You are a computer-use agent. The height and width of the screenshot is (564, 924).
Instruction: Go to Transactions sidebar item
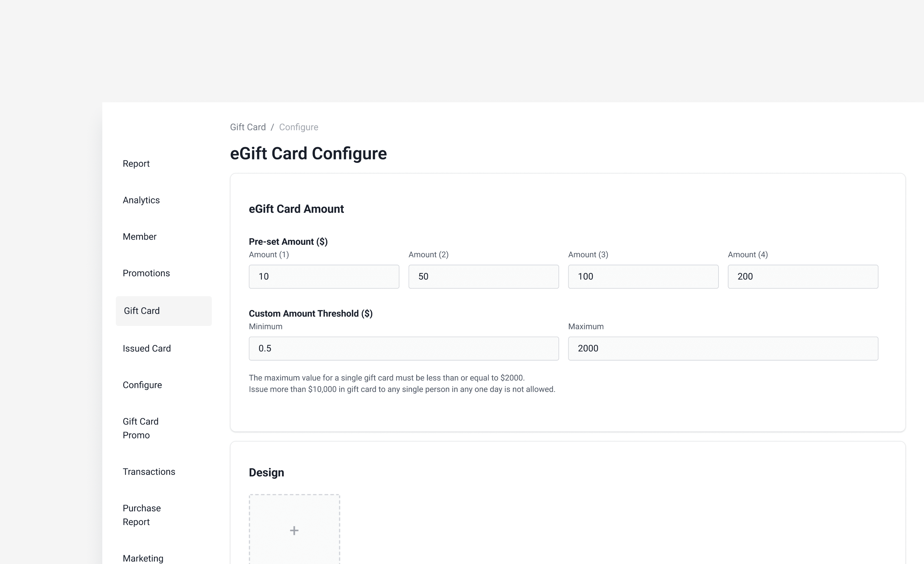tap(149, 472)
